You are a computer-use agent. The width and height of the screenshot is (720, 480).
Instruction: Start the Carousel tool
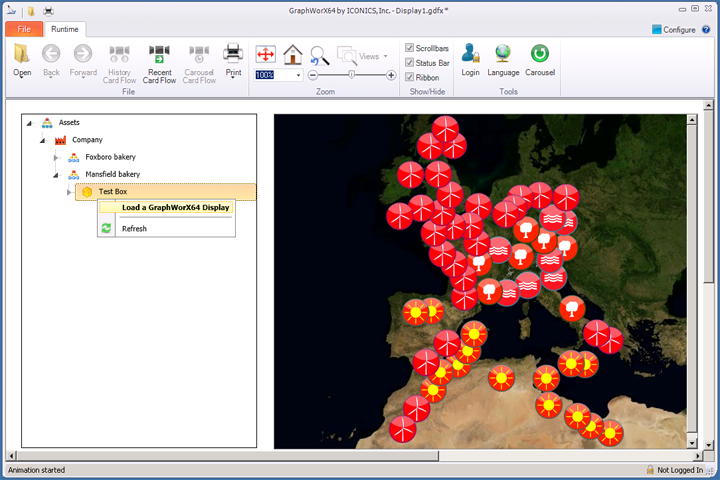click(x=540, y=53)
